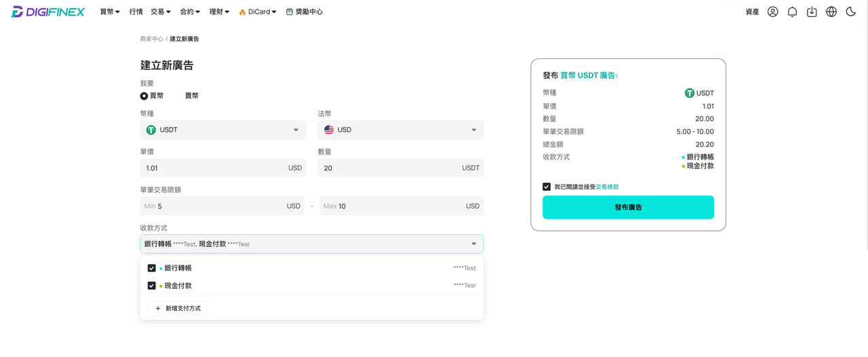Open the app download icon

(x=812, y=12)
